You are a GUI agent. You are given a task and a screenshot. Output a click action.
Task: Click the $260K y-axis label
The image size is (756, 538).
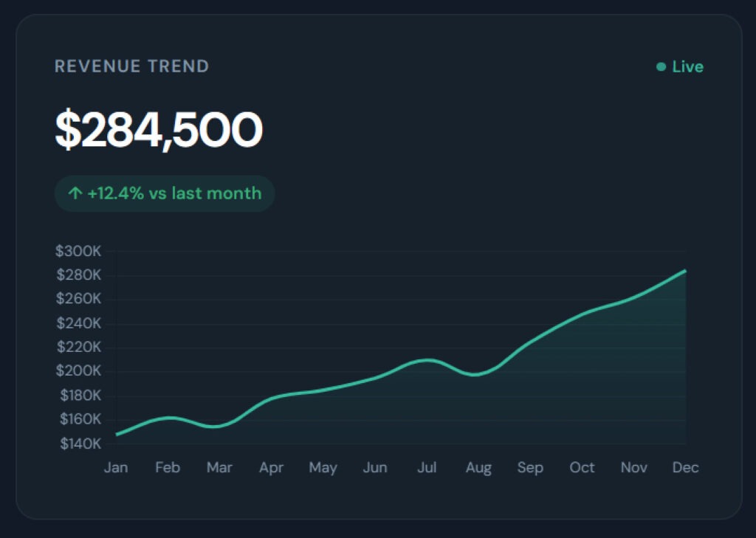tap(78, 299)
